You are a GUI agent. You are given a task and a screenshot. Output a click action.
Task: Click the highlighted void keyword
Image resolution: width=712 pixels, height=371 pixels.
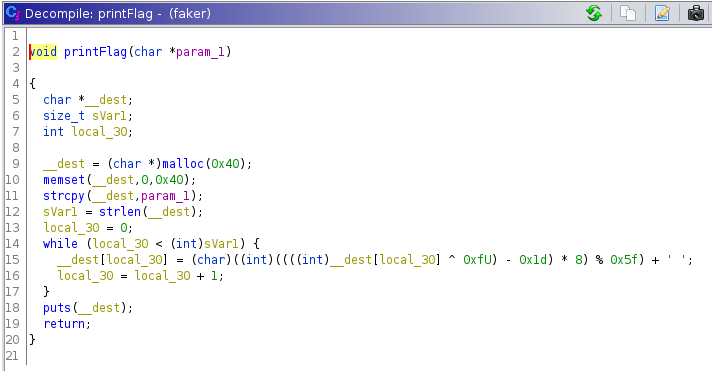tap(43, 52)
